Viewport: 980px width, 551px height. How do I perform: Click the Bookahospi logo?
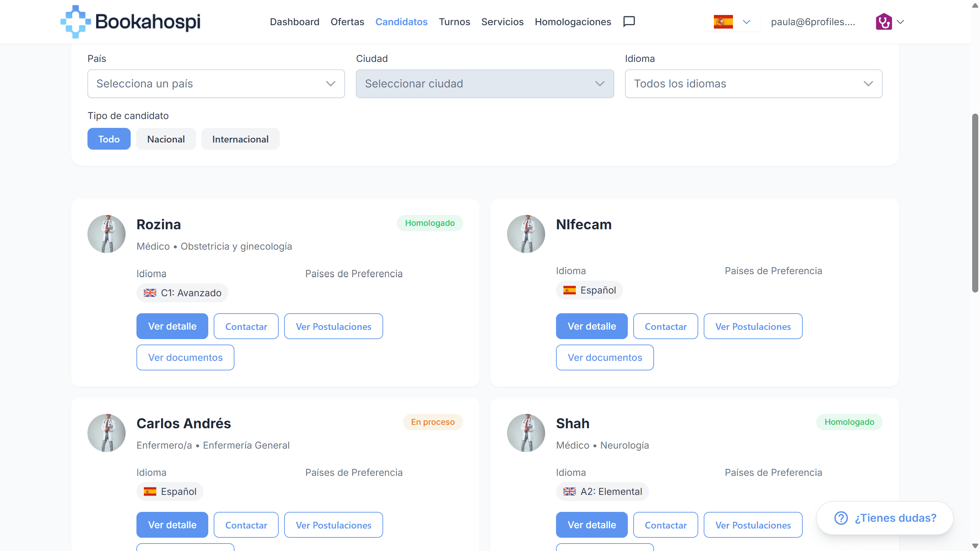(x=130, y=22)
